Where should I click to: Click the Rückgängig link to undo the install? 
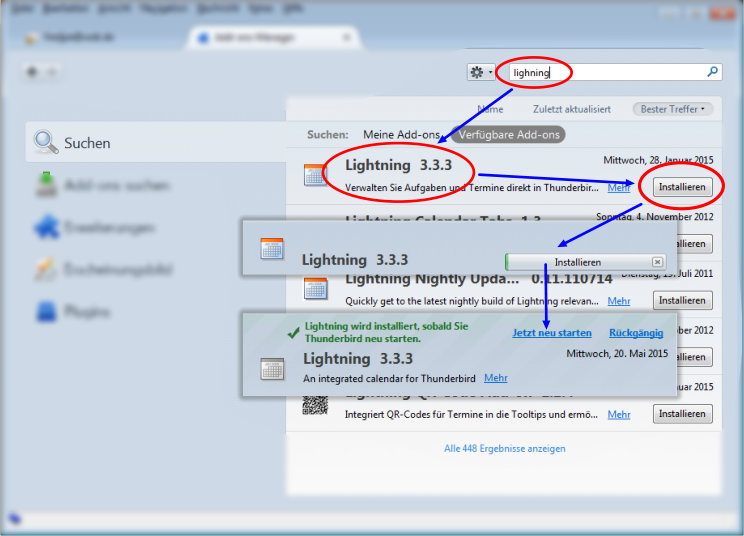637,333
